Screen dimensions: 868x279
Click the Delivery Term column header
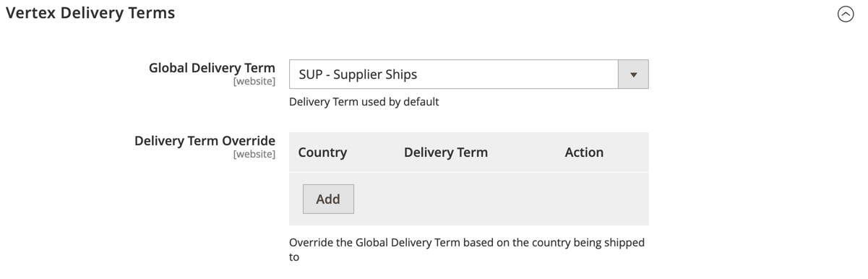(x=446, y=153)
